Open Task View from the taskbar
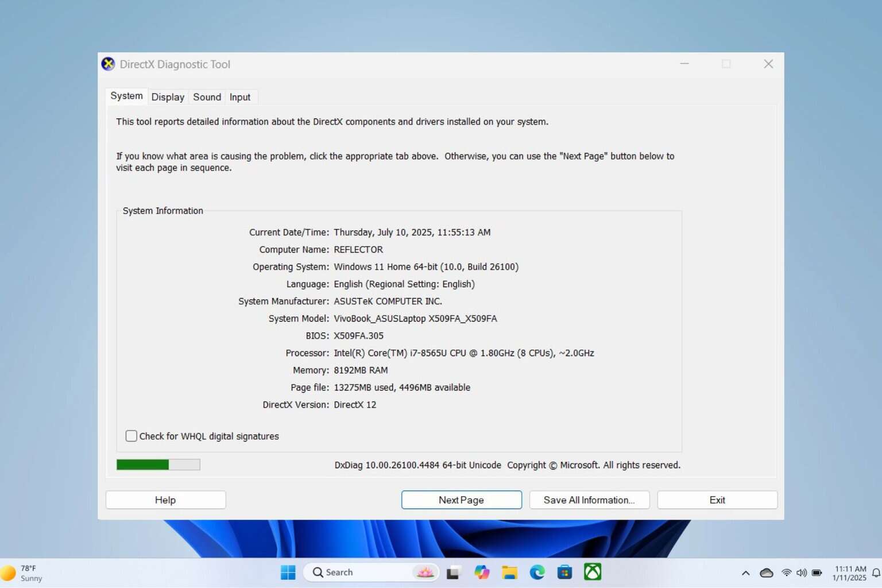Screen dimensions: 882x588 click(454, 572)
